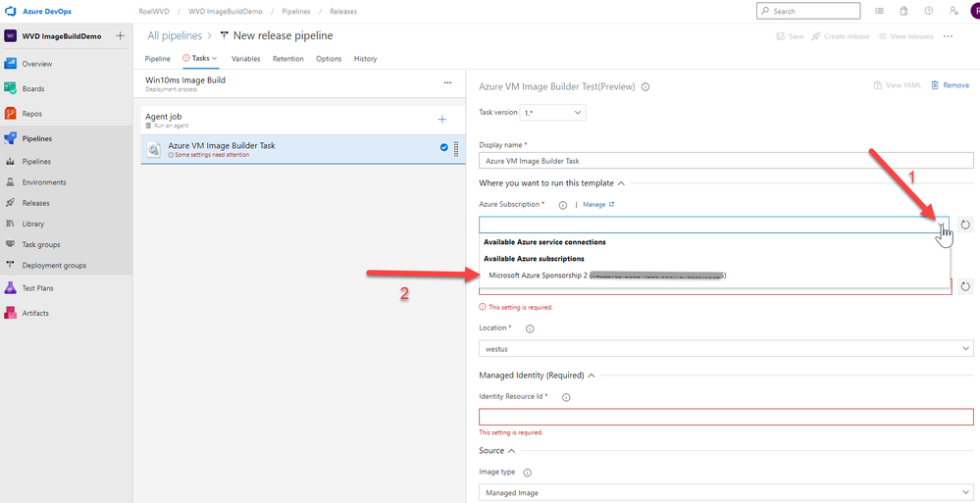Refresh the Azure Subscription list

coord(965,225)
